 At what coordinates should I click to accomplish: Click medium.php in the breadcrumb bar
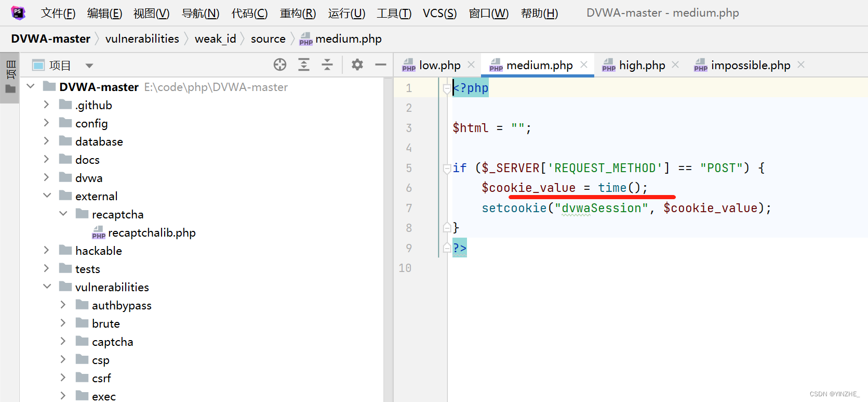(x=341, y=38)
